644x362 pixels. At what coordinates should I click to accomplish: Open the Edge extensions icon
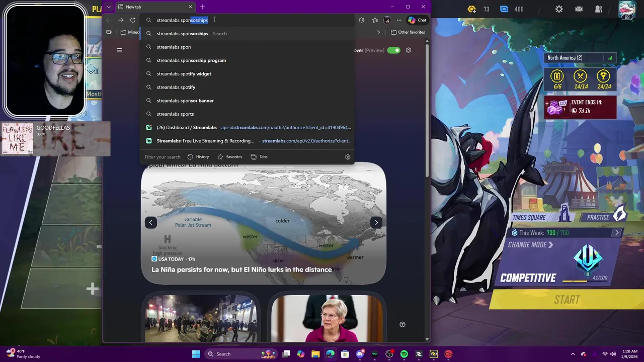(361, 20)
